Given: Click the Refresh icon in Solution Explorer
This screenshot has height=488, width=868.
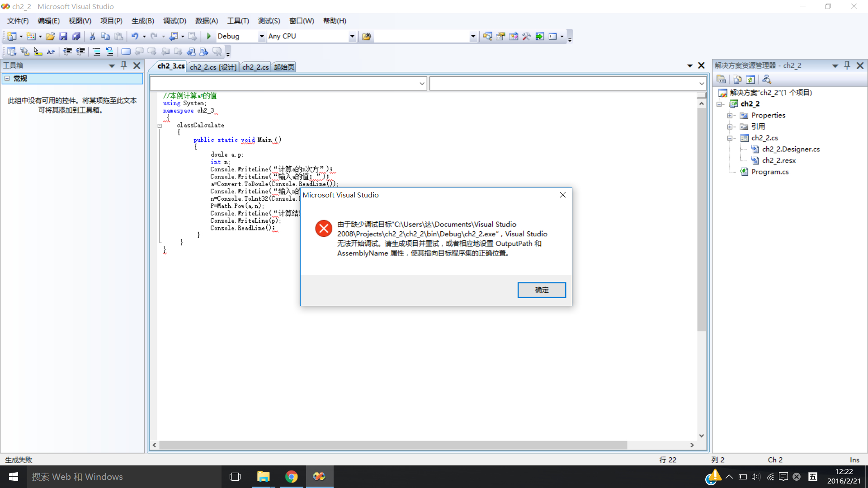Looking at the screenshot, I should click(x=750, y=80).
